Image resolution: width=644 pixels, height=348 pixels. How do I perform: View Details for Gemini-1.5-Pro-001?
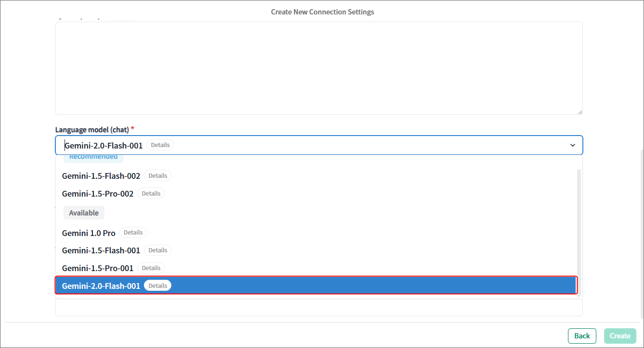coord(151,268)
